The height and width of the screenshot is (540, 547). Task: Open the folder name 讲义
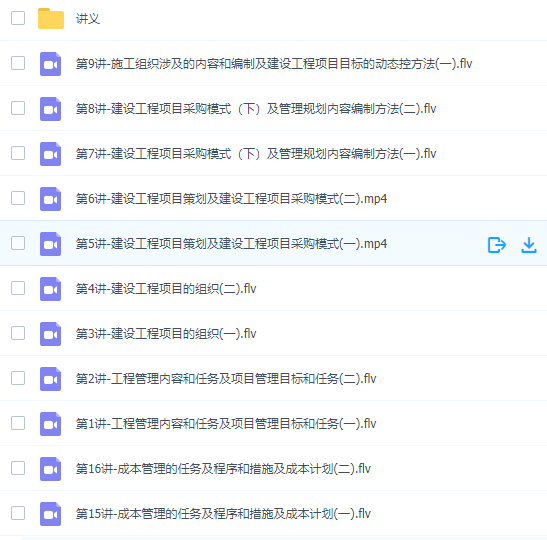pos(88,18)
